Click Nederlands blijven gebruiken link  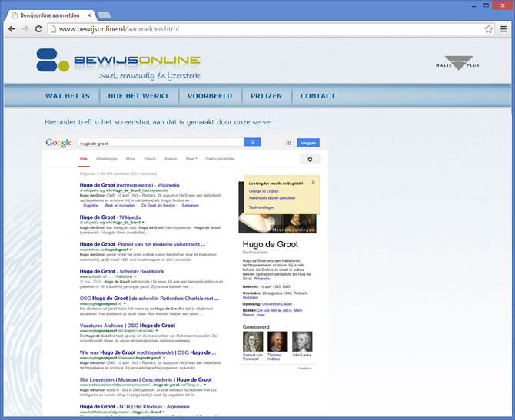tap(272, 198)
